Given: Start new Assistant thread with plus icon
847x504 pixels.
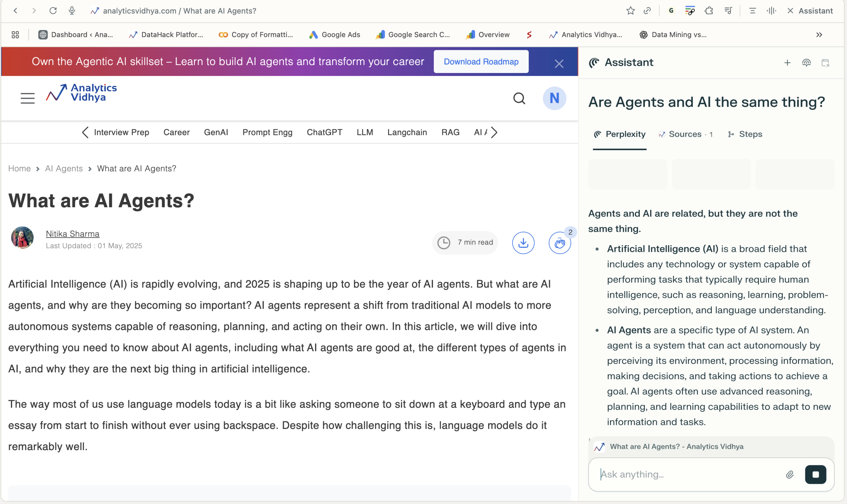Looking at the screenshot, I should 787,63.
